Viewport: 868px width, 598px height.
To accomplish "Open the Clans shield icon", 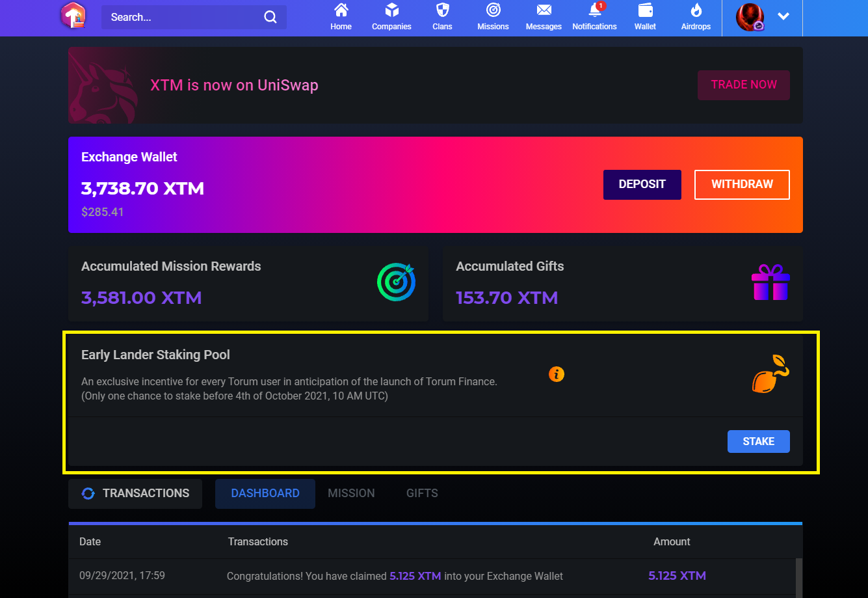I will coord(442,10).
